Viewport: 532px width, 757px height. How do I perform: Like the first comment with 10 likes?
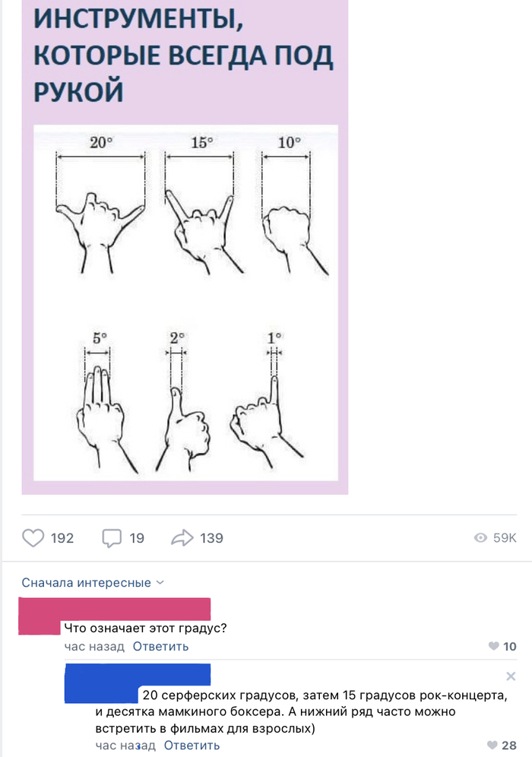click(493, 646)
